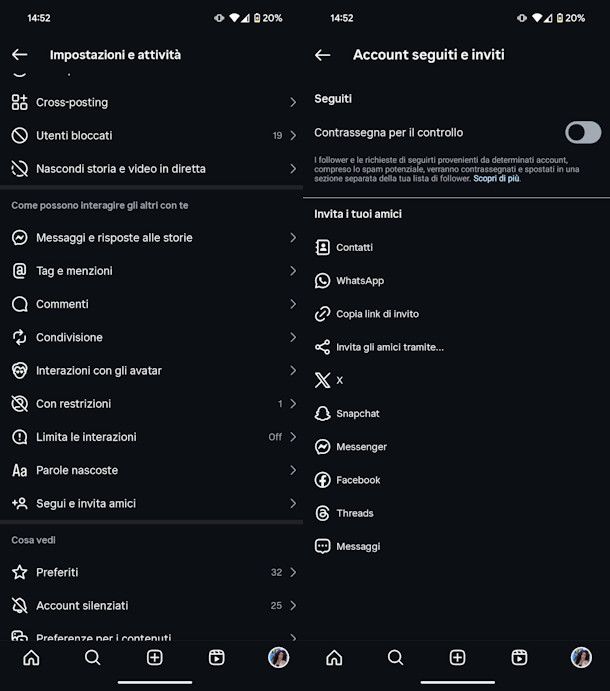Tap new post plus icon in left bar
Screen dimensions: 610x691
[154, 657]
